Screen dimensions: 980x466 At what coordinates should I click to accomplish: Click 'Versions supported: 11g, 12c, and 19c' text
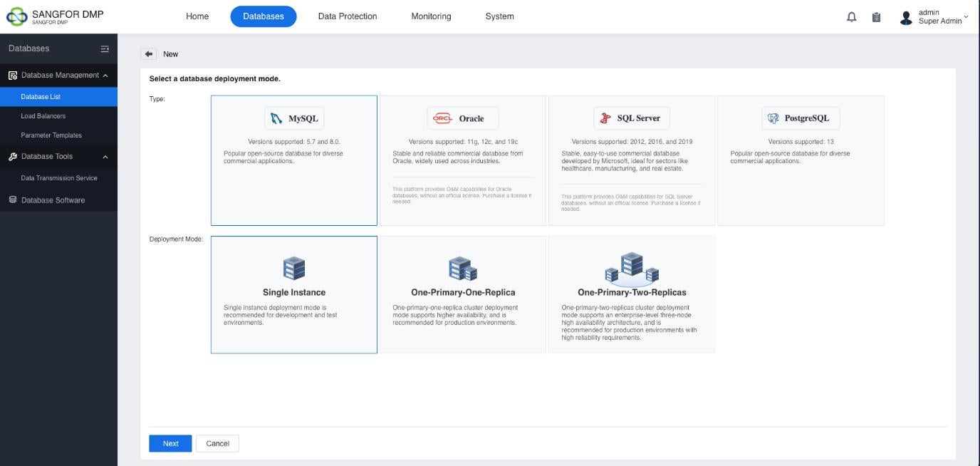[x=463, y=142]
